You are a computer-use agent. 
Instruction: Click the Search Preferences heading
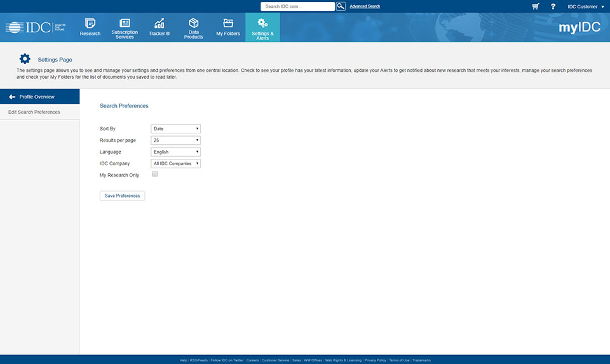(124, 106)
